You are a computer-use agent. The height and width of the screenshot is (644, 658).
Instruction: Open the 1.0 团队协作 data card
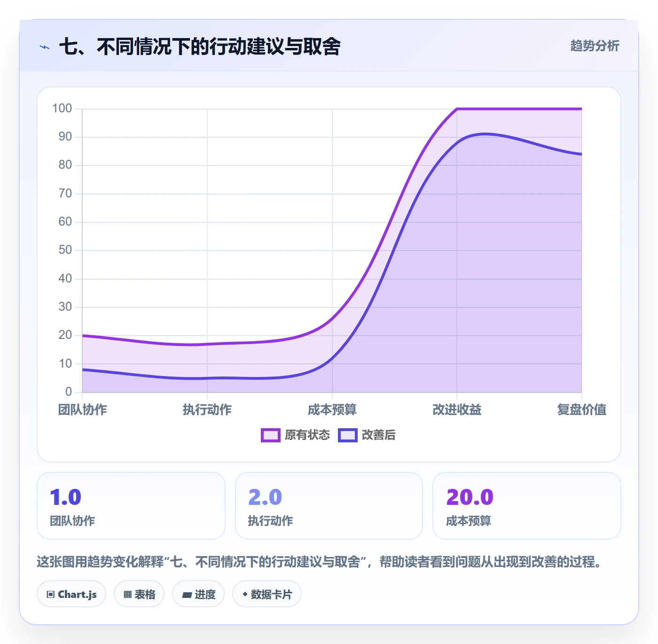coord(131,506)
